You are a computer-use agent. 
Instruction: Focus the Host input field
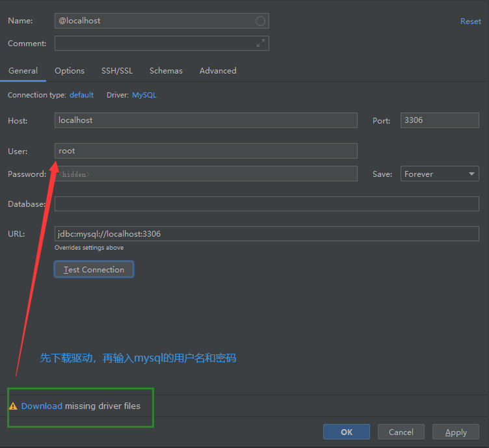[x=206, y=120]
